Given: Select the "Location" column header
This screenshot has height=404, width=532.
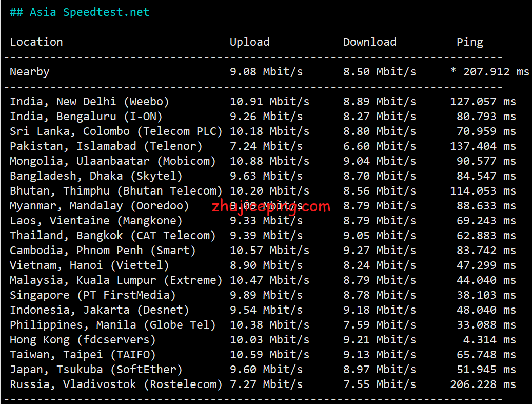Looking at the screenshot, I should [x=36, y=42].
